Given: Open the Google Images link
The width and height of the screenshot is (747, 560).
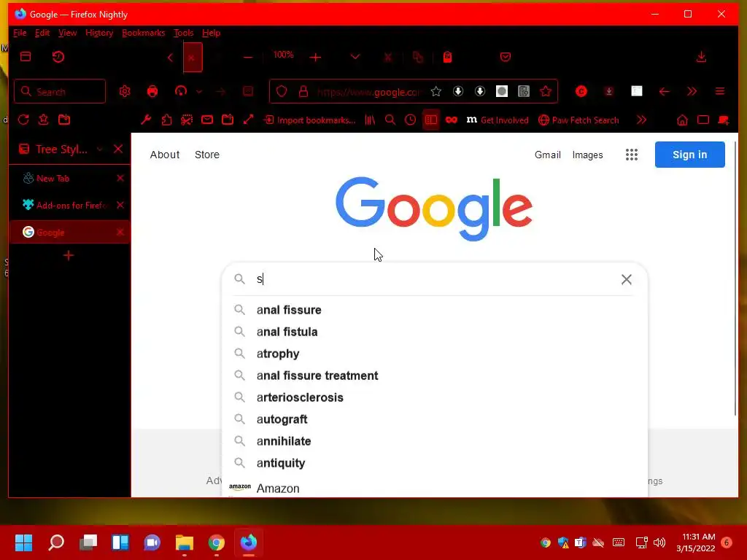Looking at the screenshot, I should click(587, 155).
